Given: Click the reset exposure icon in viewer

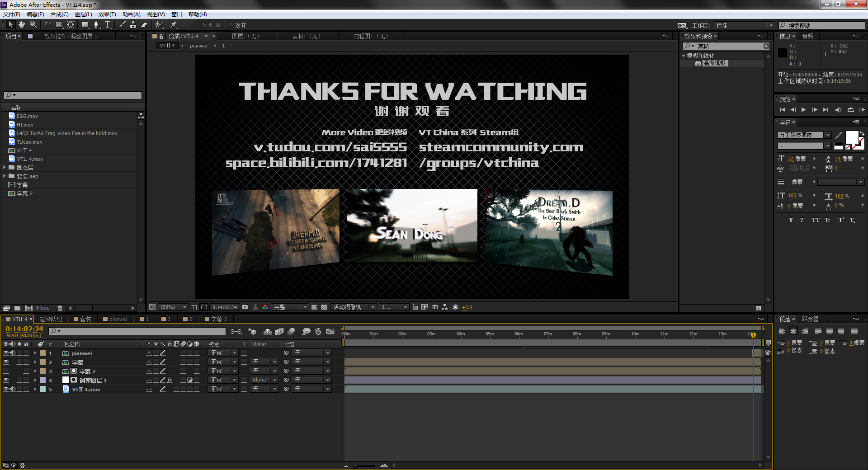Looking at the screenshot, I should 455,307.
